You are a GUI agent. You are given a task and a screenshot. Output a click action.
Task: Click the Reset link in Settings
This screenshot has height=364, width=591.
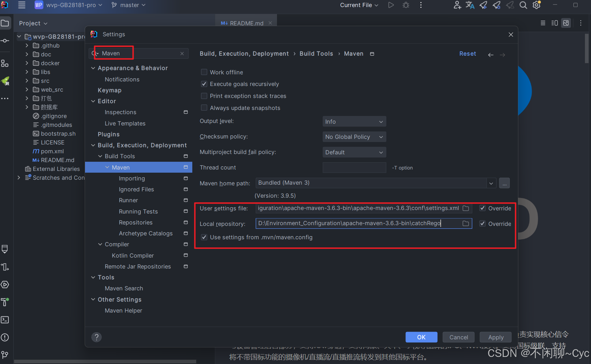[468, 54]
